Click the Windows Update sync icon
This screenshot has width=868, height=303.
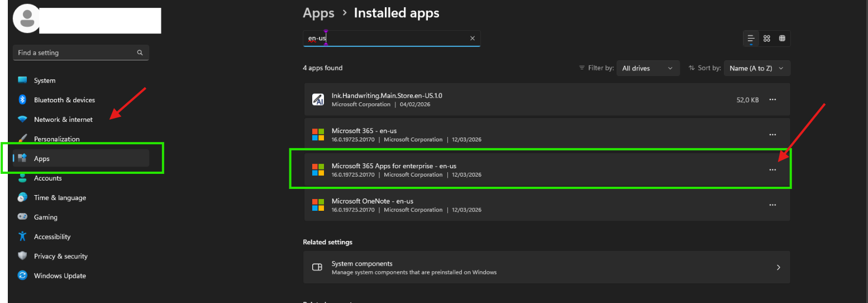click(22, 276)
